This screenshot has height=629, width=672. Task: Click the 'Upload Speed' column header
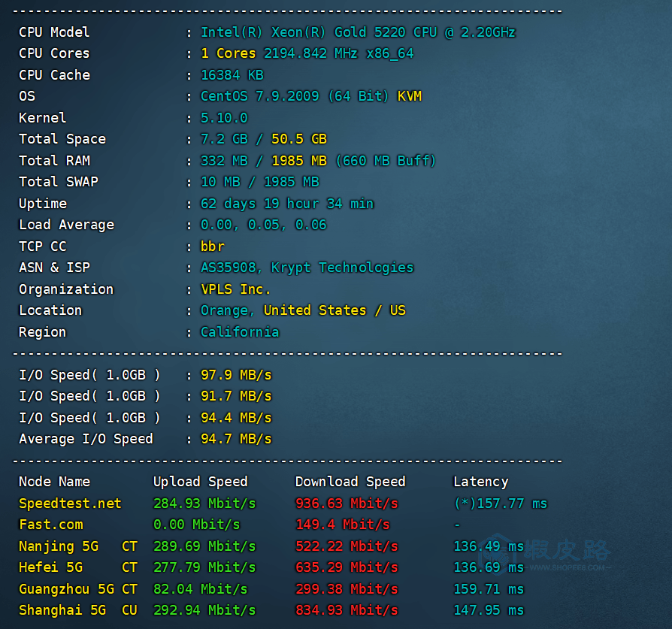click(x=201, y=482)
